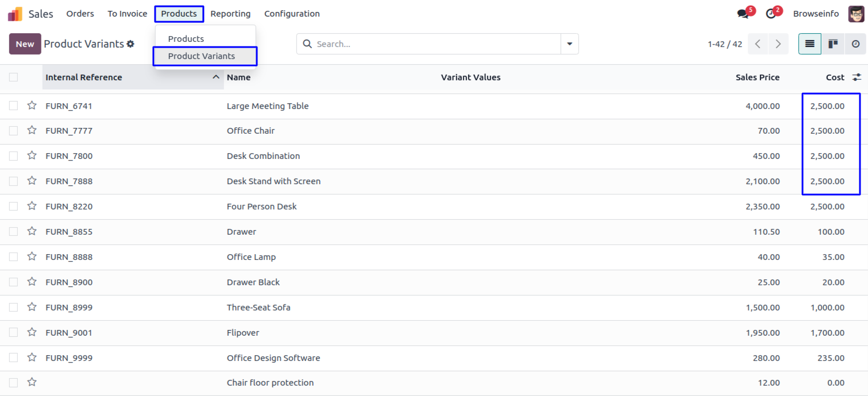This screenshot has width=868, height=396.
Task: Expand the search options dropdown arrow
Action: tap(569, 44)
